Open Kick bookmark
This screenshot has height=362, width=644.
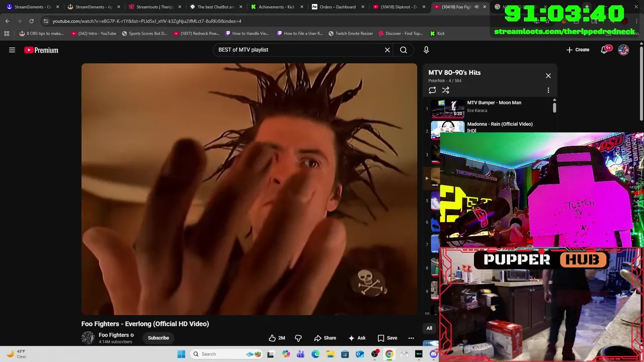437,33
